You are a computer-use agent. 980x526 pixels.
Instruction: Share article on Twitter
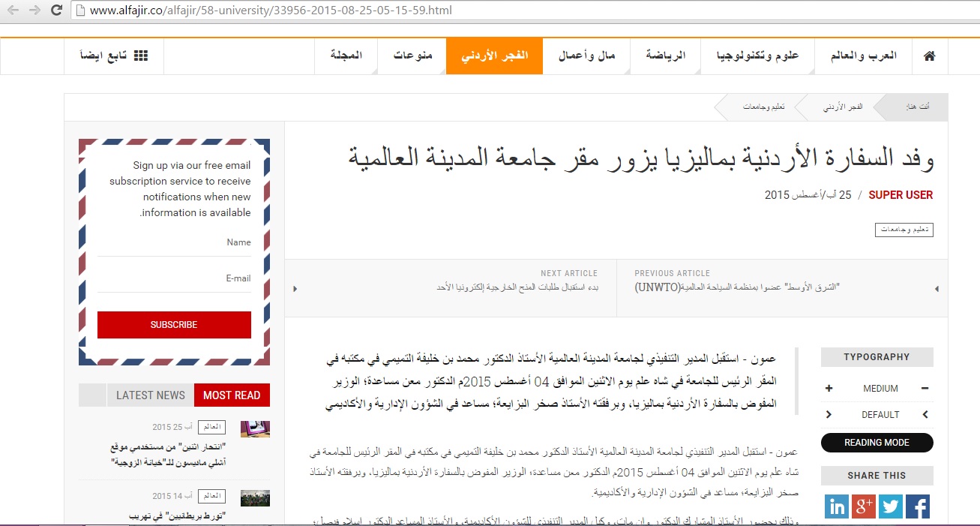[x=890, y=506]
